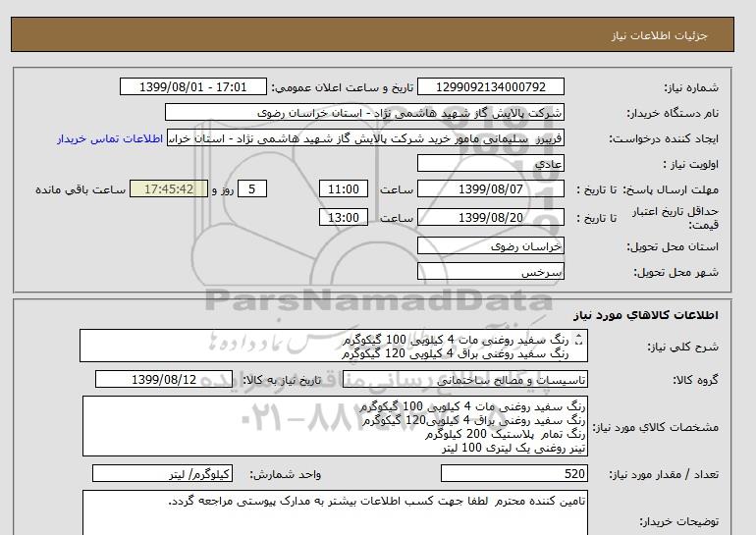Click the remaining time counter 17:45:42

click(x=169, y=188)
